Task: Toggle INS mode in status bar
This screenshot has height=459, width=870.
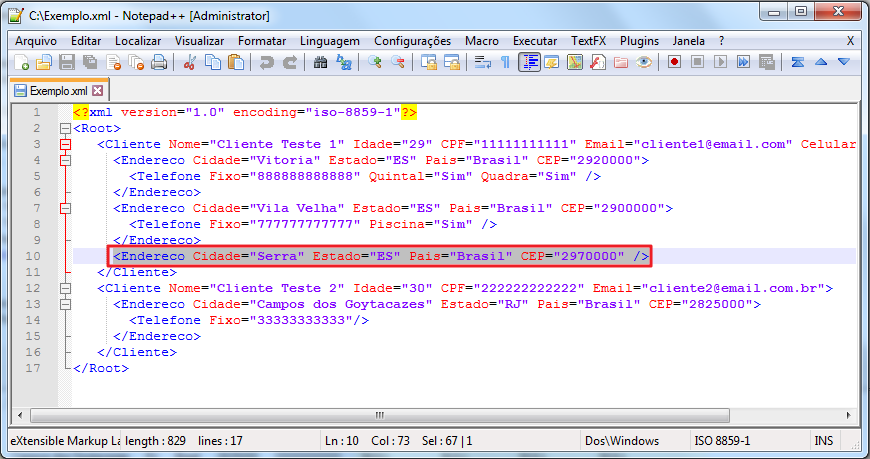Action: coord(823,441)
